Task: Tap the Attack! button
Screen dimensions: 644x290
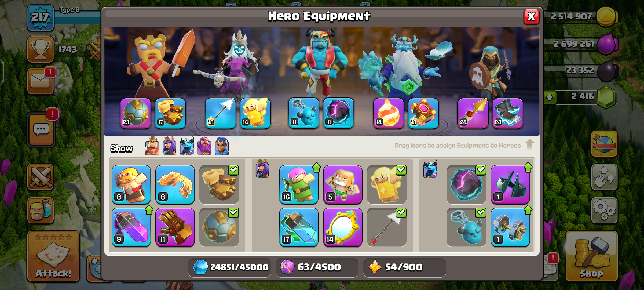Action: point(53,256)
